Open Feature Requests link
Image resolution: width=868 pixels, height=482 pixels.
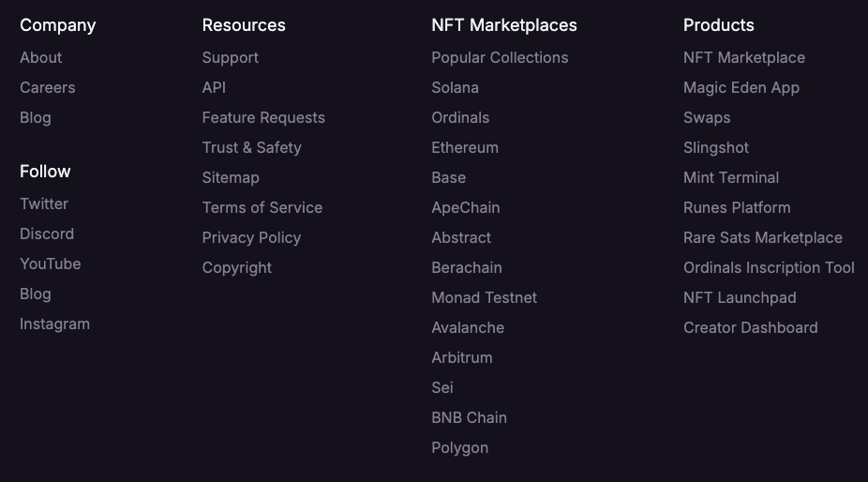263,117
